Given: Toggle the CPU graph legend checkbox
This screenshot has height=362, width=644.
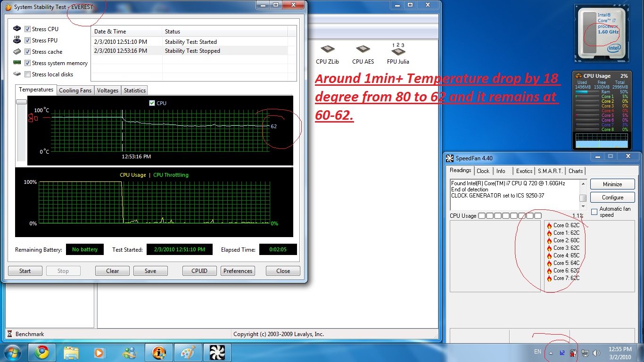Looking at the screenshot, I should click(x=152, y=103).
